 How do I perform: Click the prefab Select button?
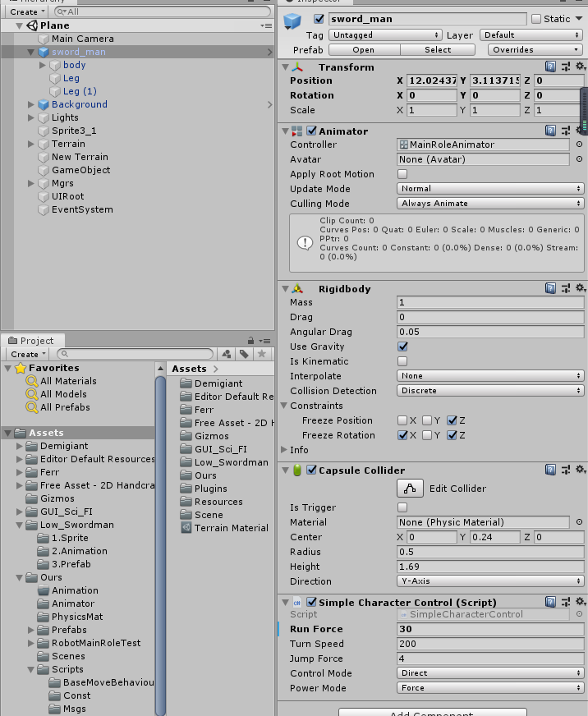[x=438, y=50]
